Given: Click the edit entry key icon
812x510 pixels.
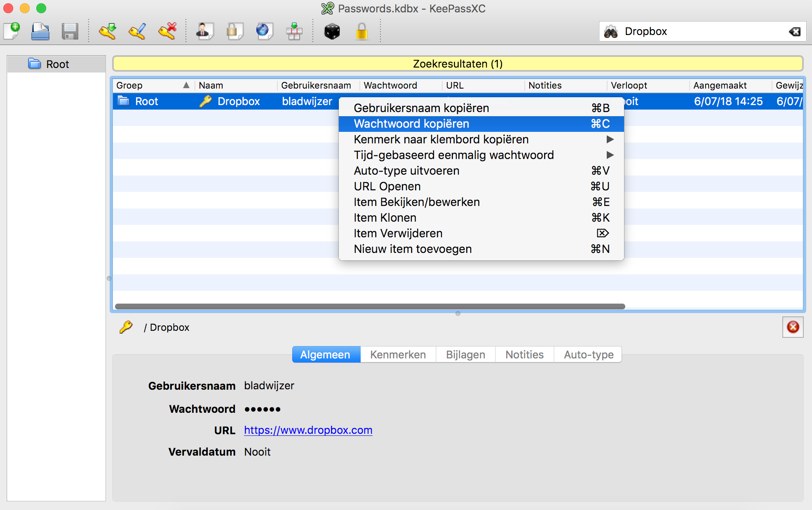Looking at the screenshot, I should (x=137, y=31).
